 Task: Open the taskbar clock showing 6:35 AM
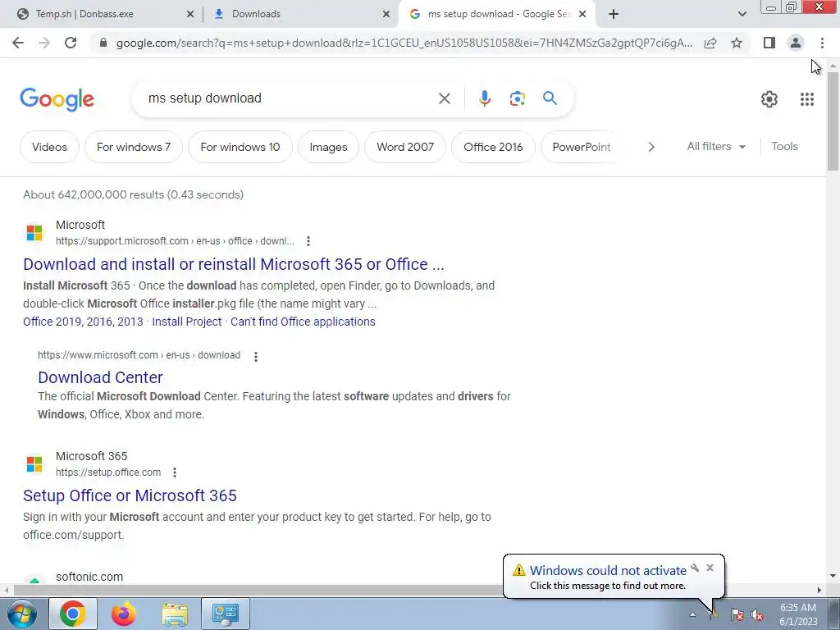(x=798, y=614)
